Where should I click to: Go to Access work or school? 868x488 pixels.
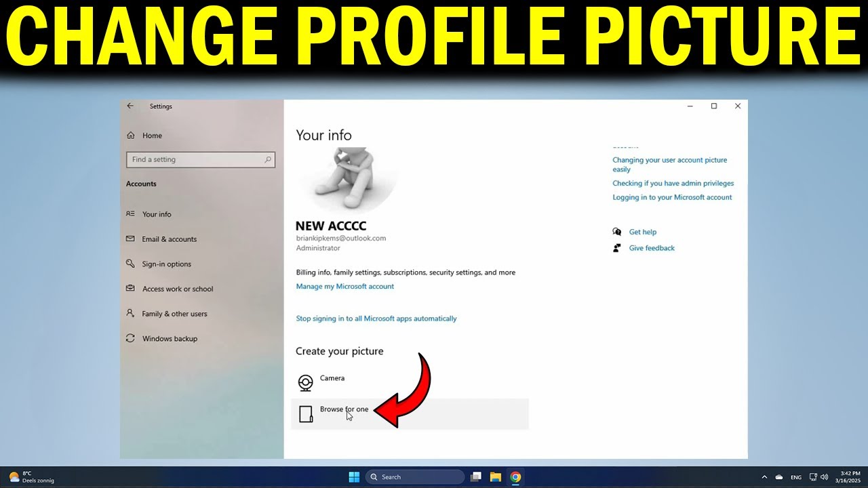pos(177,289)
